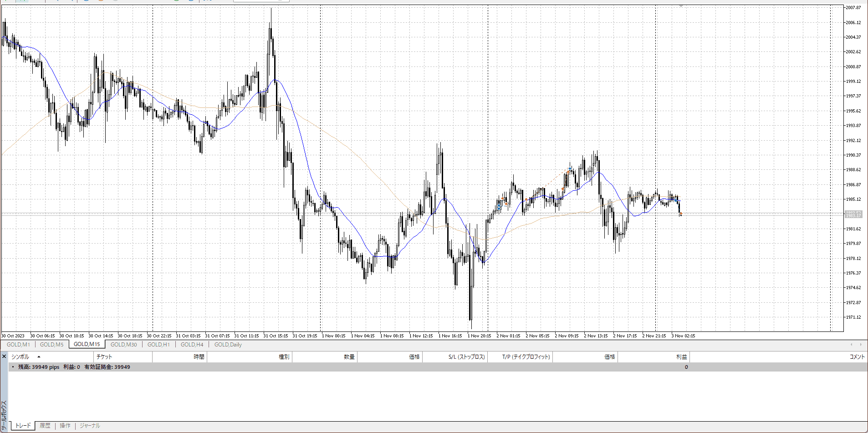This screenshot has width=868, height=433.
Task: Switch to the GOLD,M1 chart tab
Action: 18,345
